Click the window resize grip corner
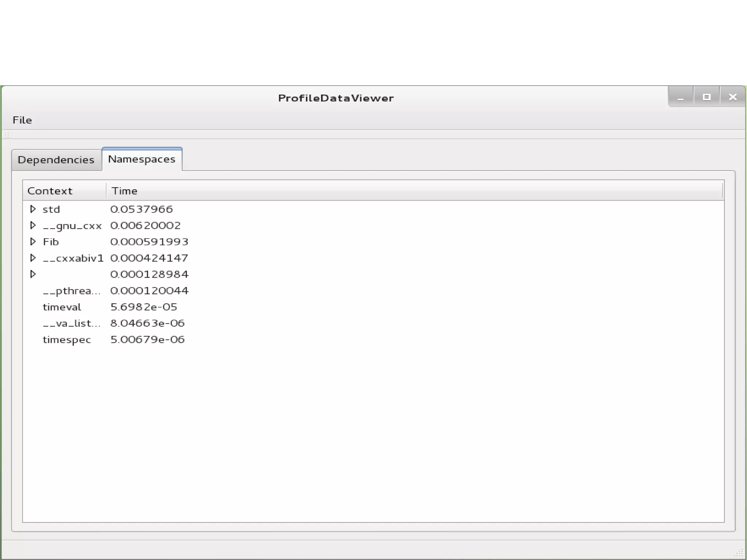The width and height of the screenshot is (747, 560). [739, 553]
